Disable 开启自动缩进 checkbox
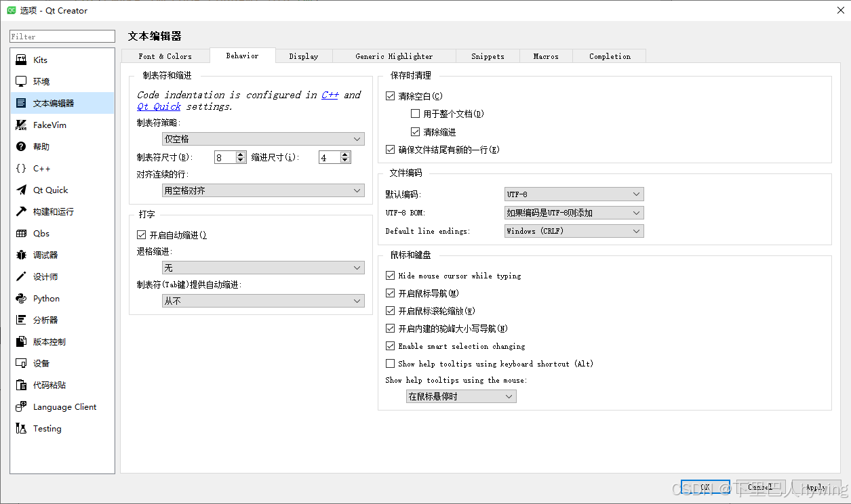The image size is (851, 504). pos(141,235)
